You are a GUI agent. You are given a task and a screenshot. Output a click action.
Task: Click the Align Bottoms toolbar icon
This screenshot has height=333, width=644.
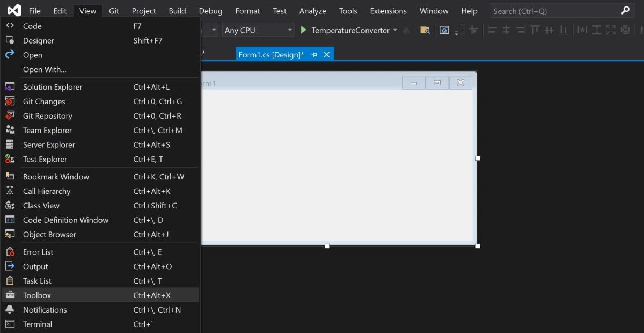point(563,30)
